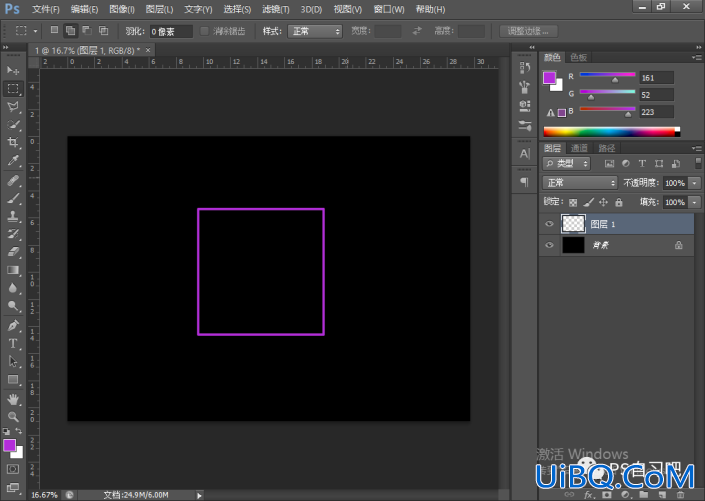Toggle the anti-alias checkbox
Viewport: 705px width, 501px height.
[204, 31]
